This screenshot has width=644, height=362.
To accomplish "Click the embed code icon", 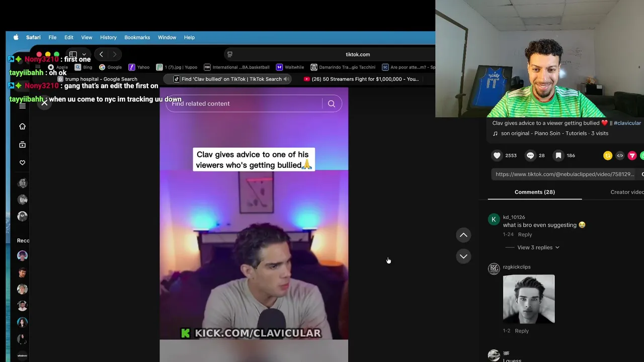I will 620,156.
